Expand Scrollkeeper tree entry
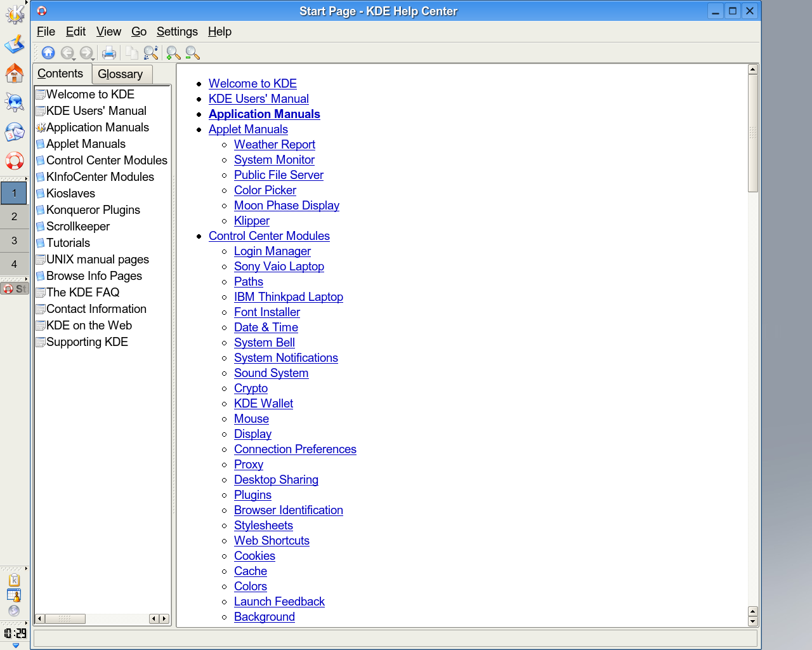 pos(72,227)
